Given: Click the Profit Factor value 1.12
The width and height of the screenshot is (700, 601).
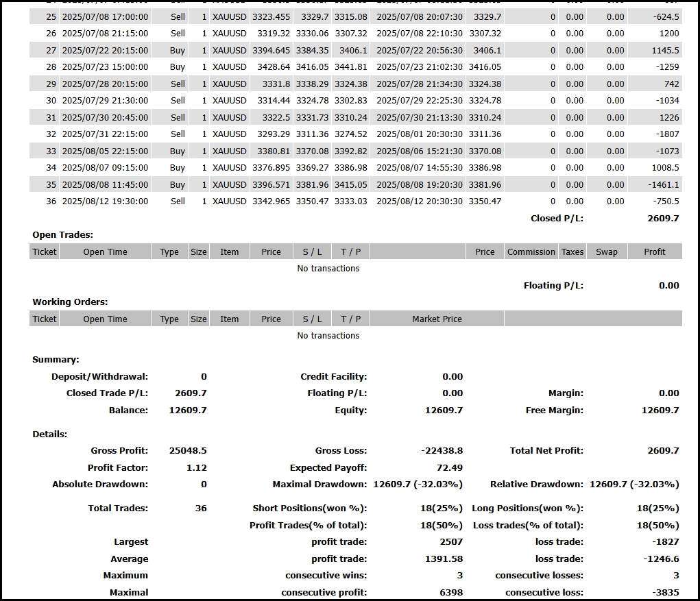Looking at the screenshot, I should coord(196,468).
